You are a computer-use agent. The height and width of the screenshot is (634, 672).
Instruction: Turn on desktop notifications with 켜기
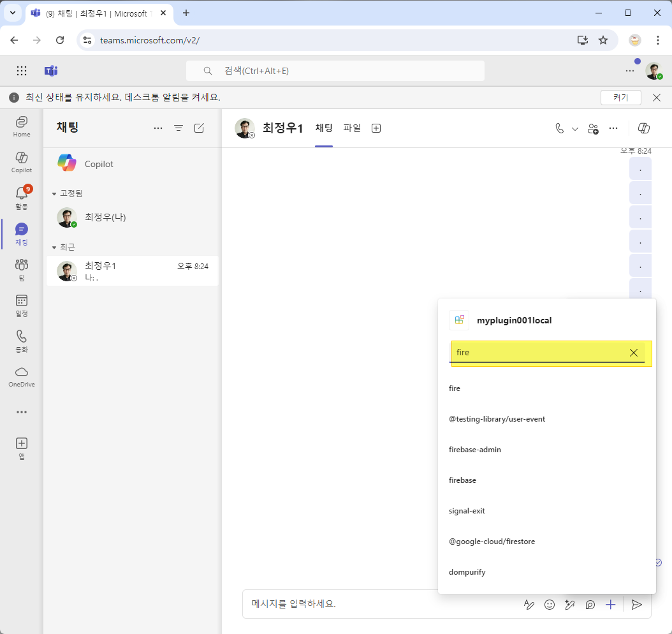620,98
